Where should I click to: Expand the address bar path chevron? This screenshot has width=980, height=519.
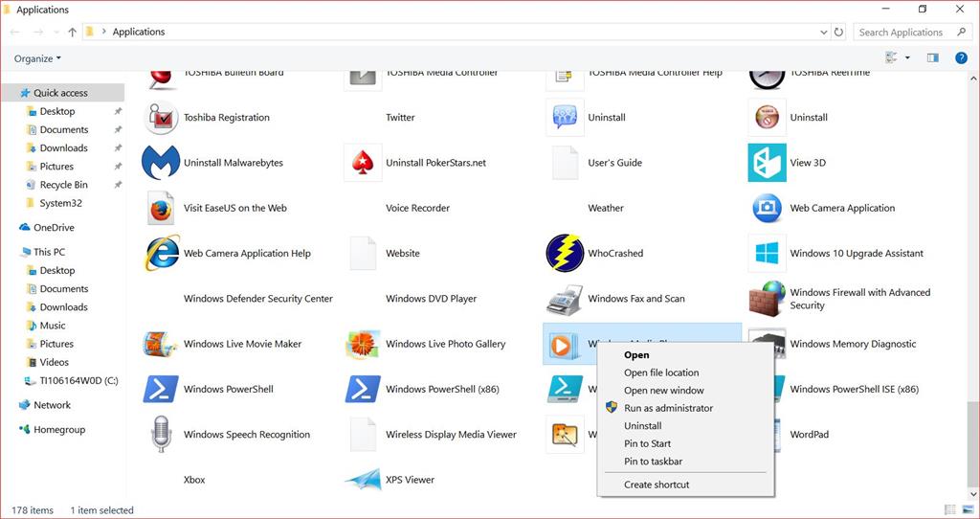click(103, 32)
